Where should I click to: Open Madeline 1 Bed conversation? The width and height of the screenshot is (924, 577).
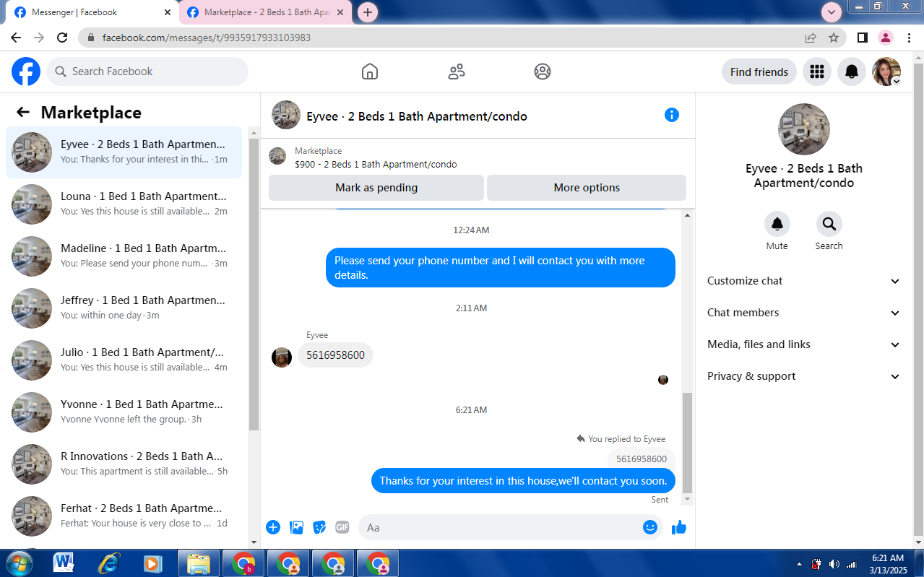pos(124,256)
